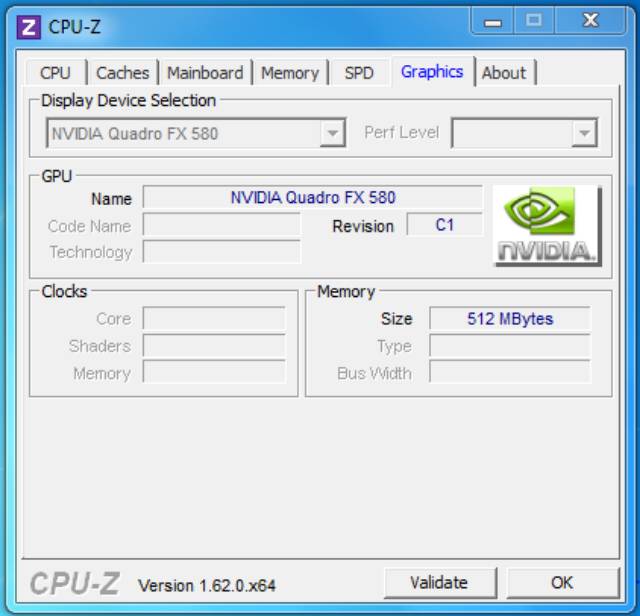Open the Caches tab
Screen dimensions: 640x616
(123, 73)
